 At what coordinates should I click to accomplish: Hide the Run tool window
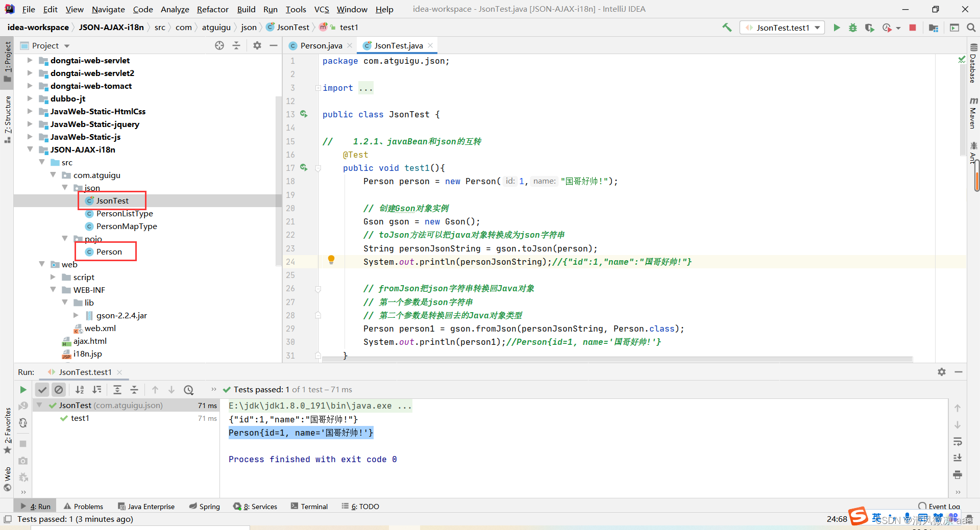pos(959,372)
